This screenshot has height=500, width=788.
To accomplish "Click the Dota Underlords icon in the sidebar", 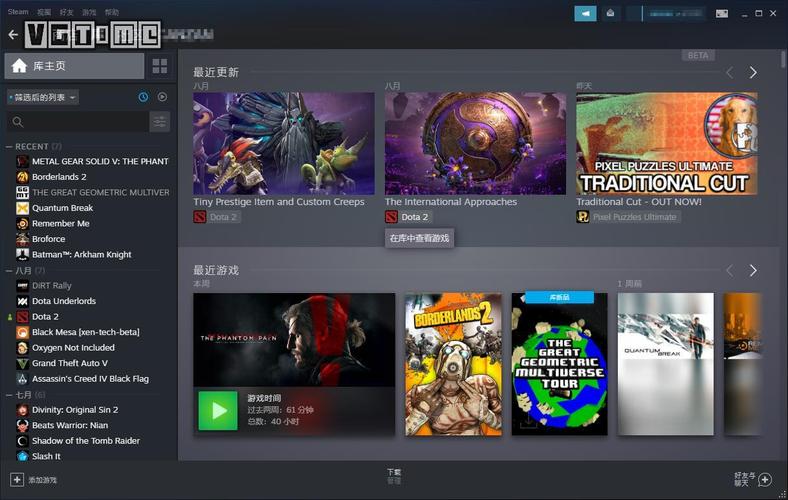I will 23,301.
